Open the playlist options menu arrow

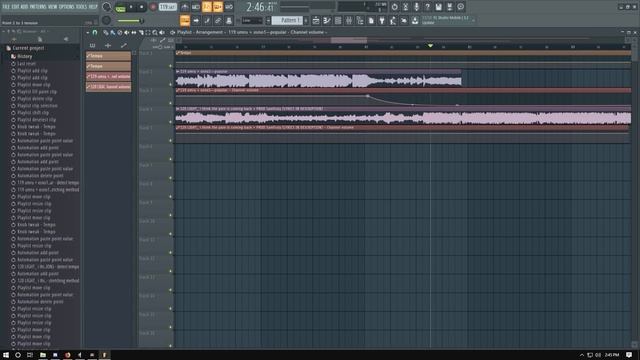pos(87,32)
